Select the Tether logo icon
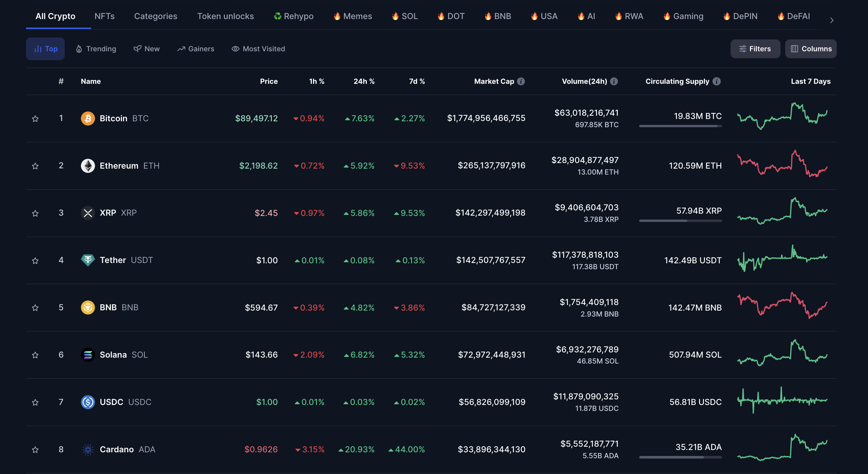This screenshot has height=474, width=868. (x=88, y=260)
